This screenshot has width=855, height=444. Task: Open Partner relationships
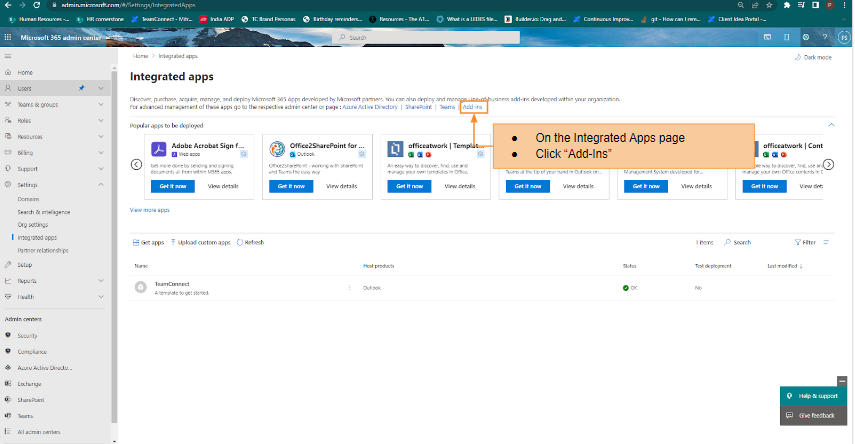pos(43,250)
